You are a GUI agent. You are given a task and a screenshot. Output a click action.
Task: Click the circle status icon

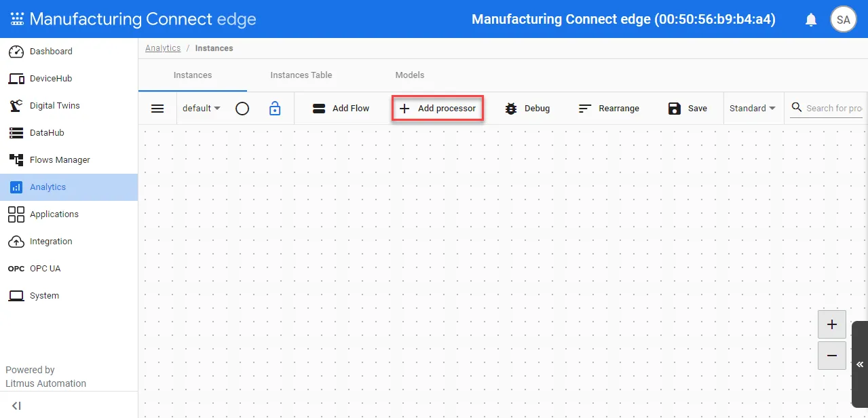point(242,109)
